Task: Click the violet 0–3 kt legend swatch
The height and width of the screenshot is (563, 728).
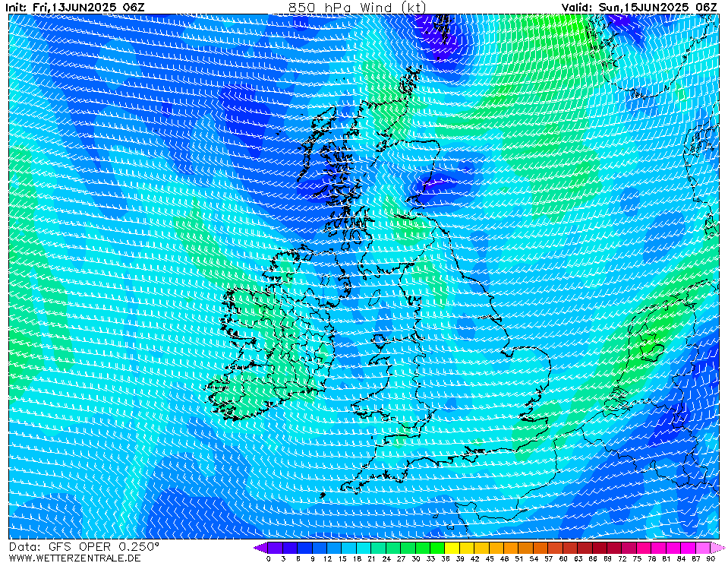Action: 276,548
